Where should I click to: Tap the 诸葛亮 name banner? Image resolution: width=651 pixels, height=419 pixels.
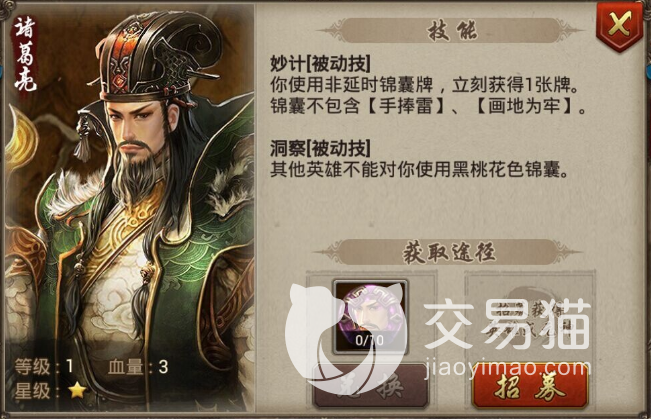(x=25, y=54)
